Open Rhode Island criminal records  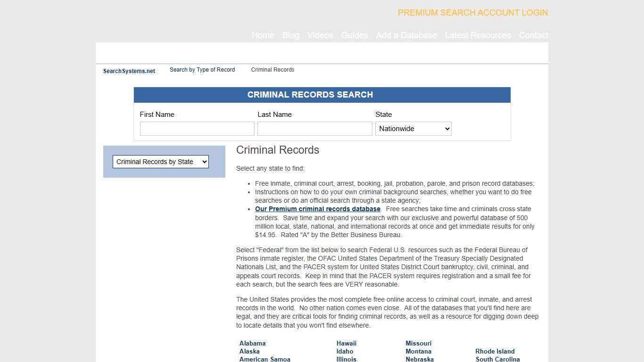point(495,351)
